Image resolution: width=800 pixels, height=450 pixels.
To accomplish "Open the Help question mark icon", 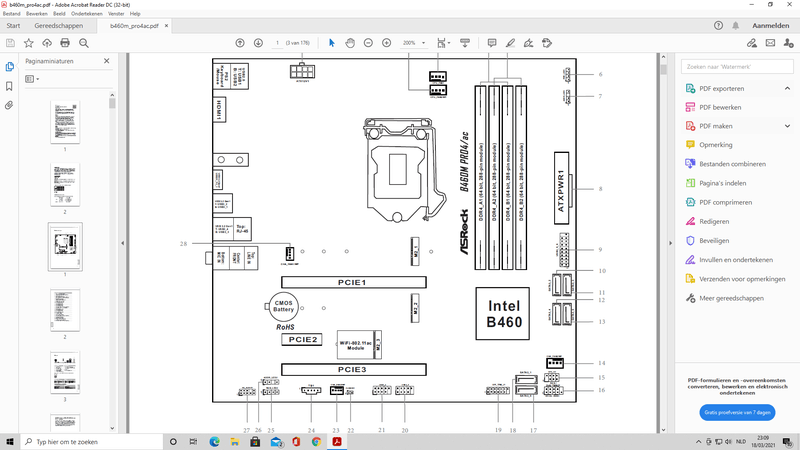I will [x=718, y=26].
